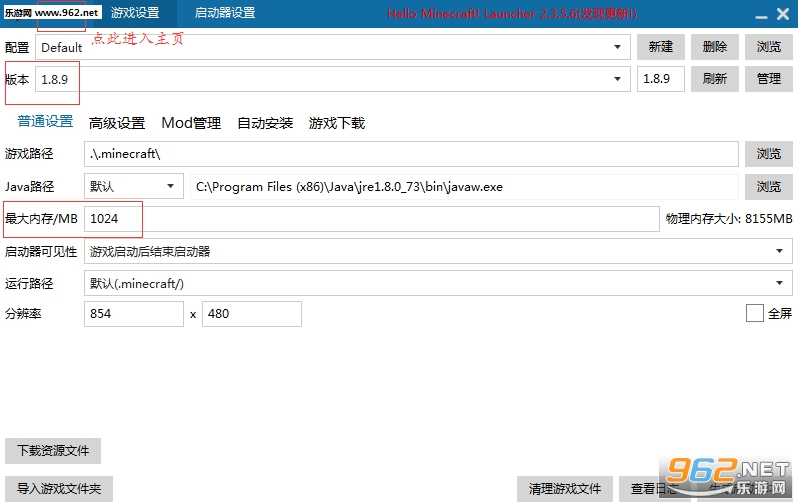Click the 下载资源文件 button
This screenshot has width=798, height=504.
53,451
